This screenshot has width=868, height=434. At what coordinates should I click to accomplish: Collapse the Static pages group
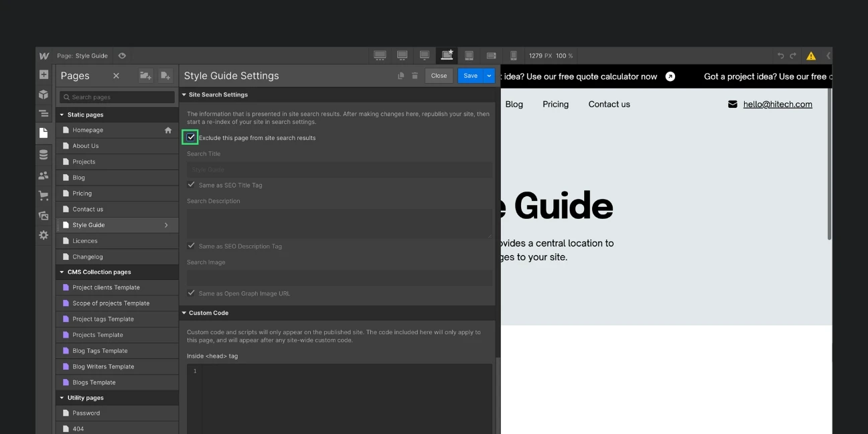(62, 115)
